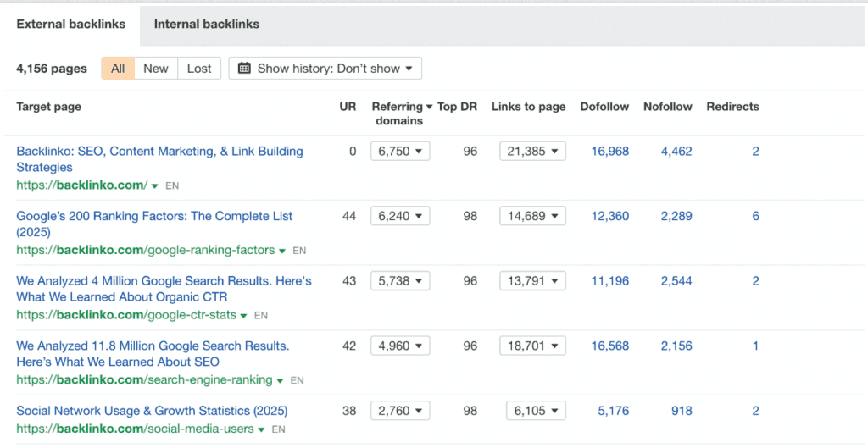Image resolution: width=868 pixels, height=448 pixels.
Task: Sort by Dofollow column header
Action: (x=604, y=107)
